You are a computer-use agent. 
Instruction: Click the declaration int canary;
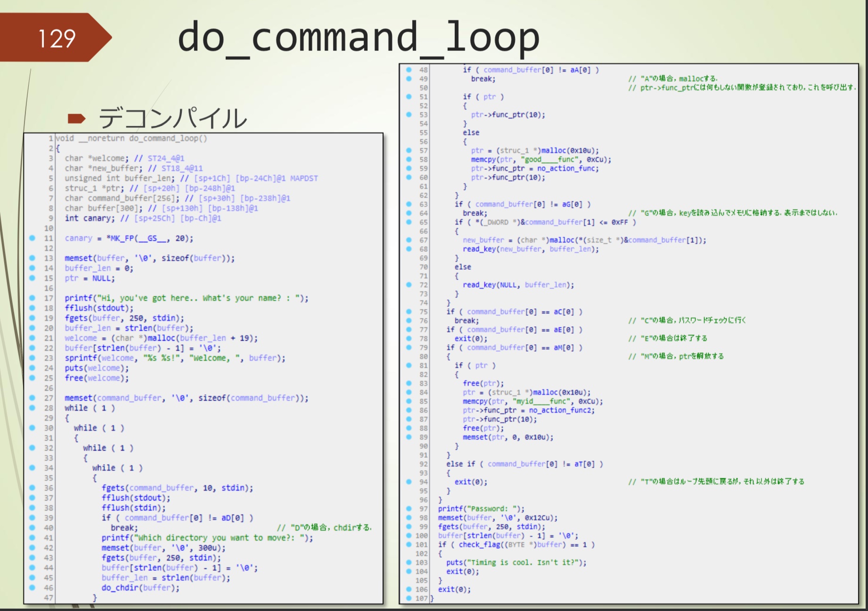[x=90, y=218]
